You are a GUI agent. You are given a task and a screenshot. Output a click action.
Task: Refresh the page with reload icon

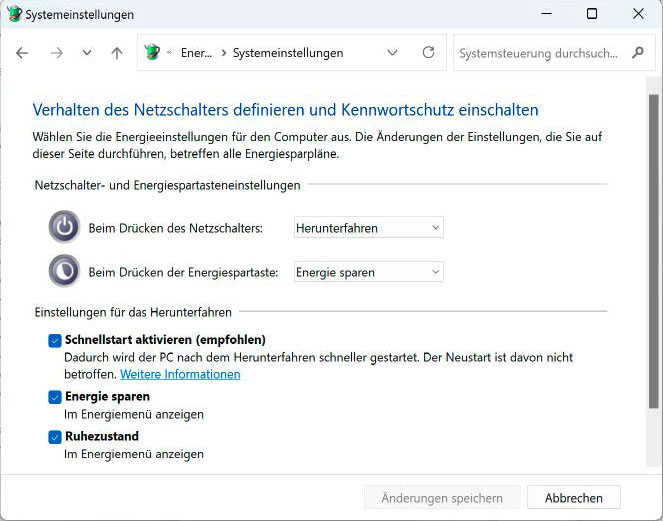pyautogui.click(x=428, y=52)
